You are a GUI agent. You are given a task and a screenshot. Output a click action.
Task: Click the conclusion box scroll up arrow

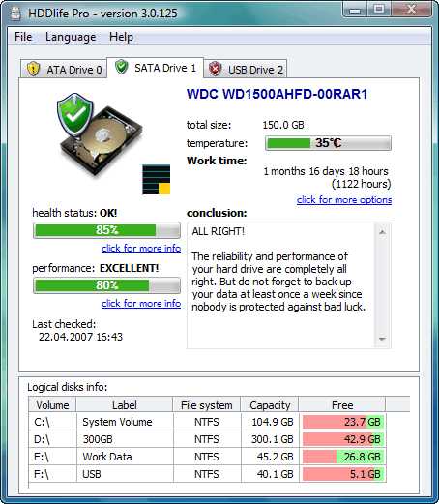[382, 232]
